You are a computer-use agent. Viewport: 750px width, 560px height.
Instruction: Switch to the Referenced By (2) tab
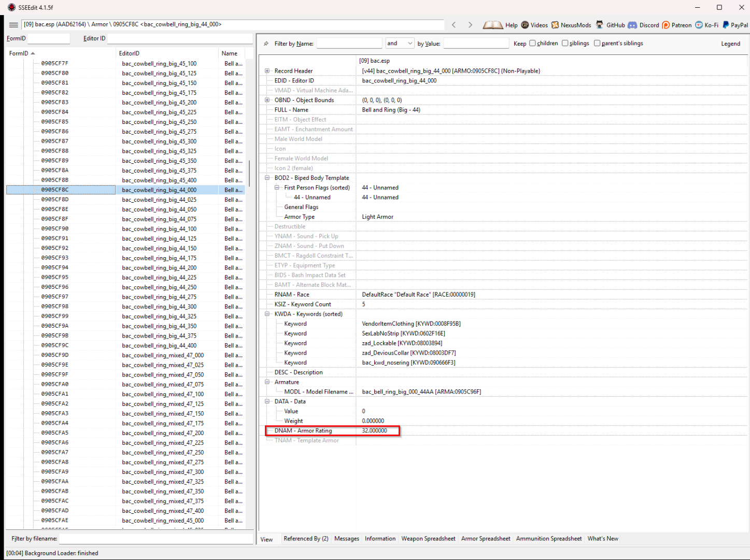pos(306,539)
